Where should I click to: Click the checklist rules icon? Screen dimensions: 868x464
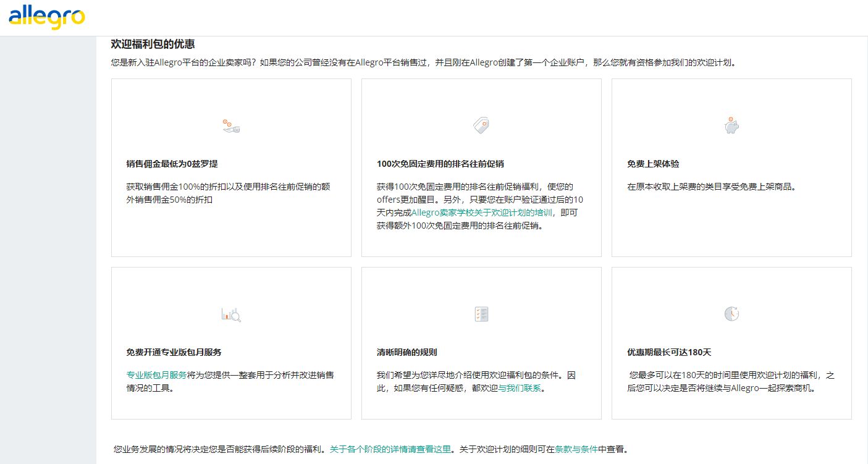[x=481, y=314]
